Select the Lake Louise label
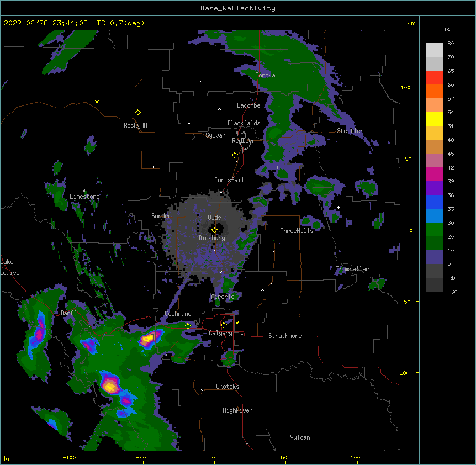476x465 pixels. (x=10, y=267)
